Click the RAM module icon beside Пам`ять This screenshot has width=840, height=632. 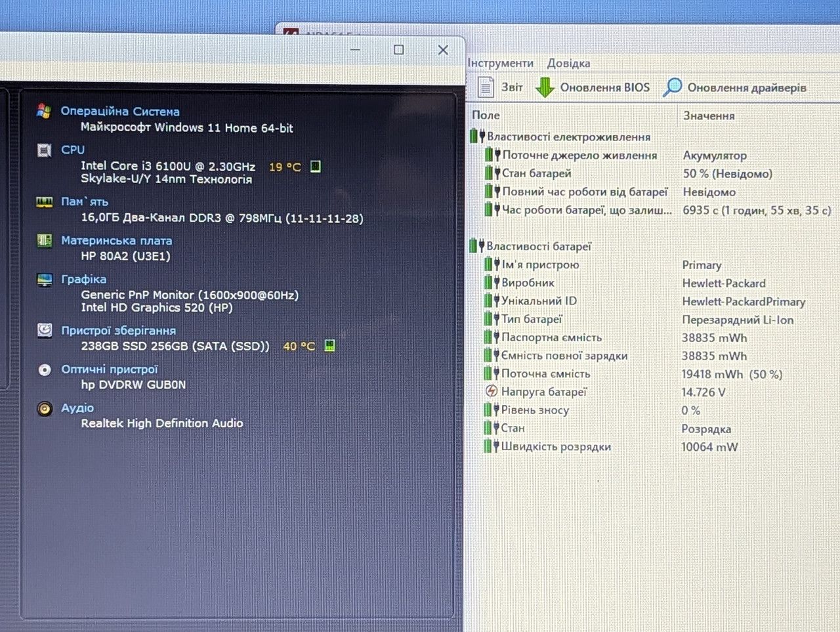44,202
